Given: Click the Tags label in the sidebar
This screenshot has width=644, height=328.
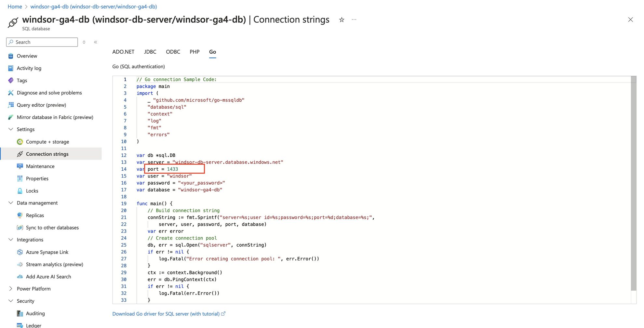Looking at the screenshot, I should click(x=22, y=80).
